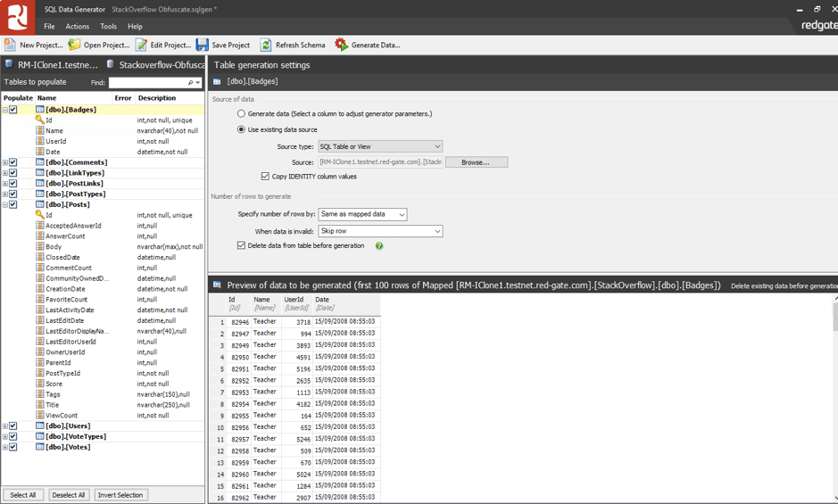Click the key icon of Badges Id column
The height and width of the screenshot is (504, 838).
pyautogui.click(x=39, y=120)
